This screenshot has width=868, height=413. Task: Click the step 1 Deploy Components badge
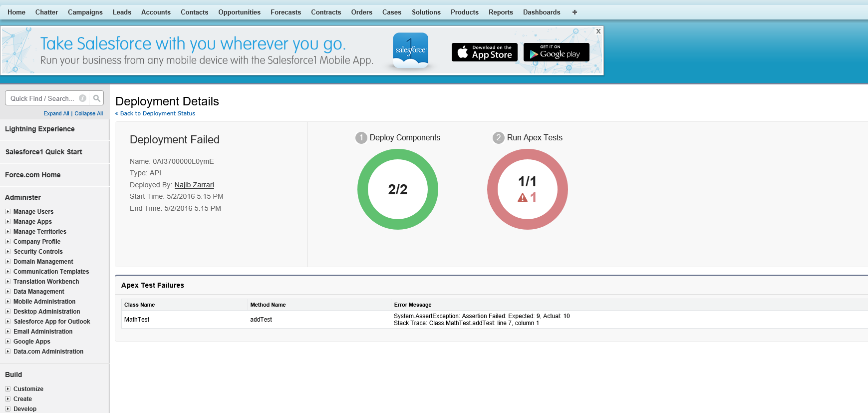tap(361, 138)
